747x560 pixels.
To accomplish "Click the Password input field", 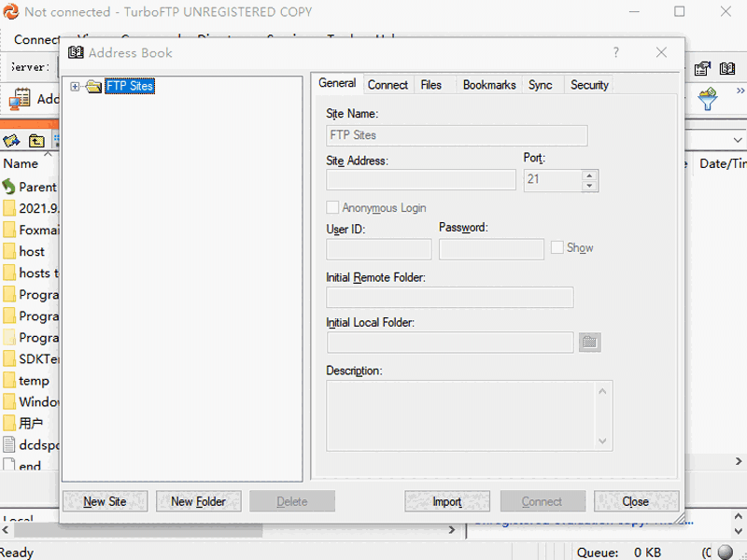I will [492, 249].
